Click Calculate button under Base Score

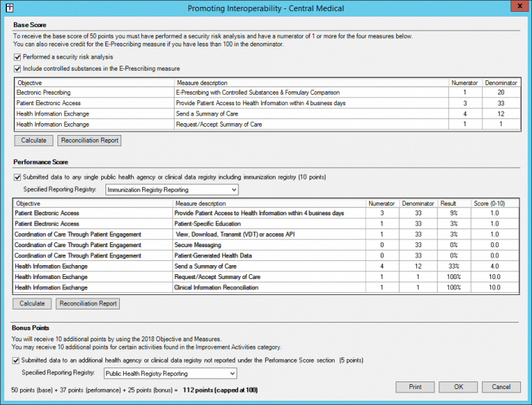[33, 141]
